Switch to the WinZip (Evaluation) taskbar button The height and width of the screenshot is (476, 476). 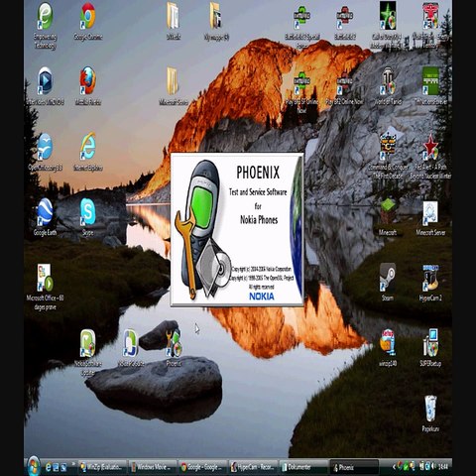coord(103,467)
